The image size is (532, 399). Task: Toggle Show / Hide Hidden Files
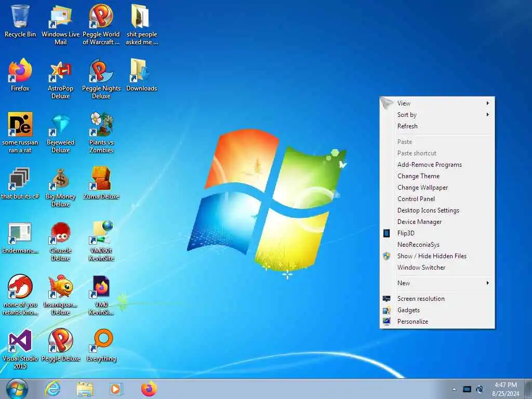437,256
